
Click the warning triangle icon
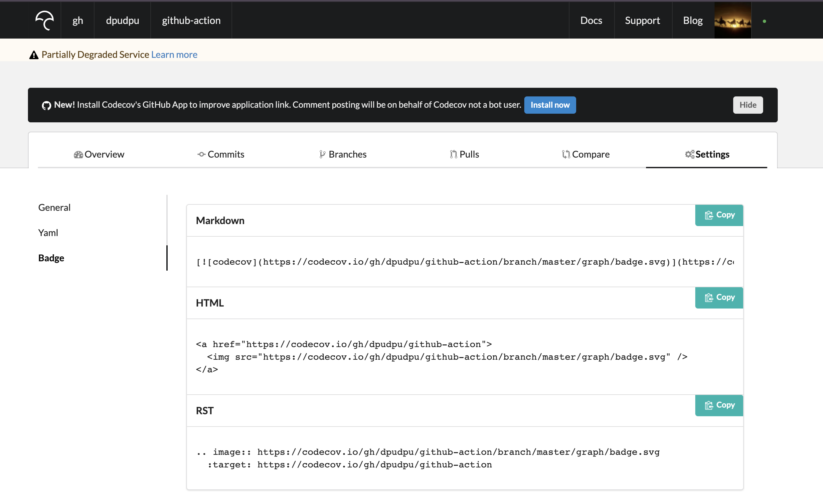pyautogui.click(x=34, y=55)
